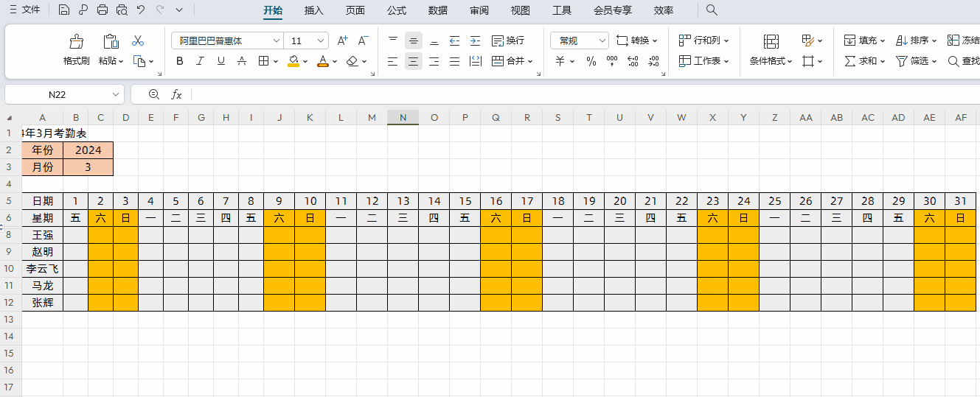This screenshot has height=397, width=980.
Task: Click the decrease decimal places icon
Action: click(x=653, y=61)
